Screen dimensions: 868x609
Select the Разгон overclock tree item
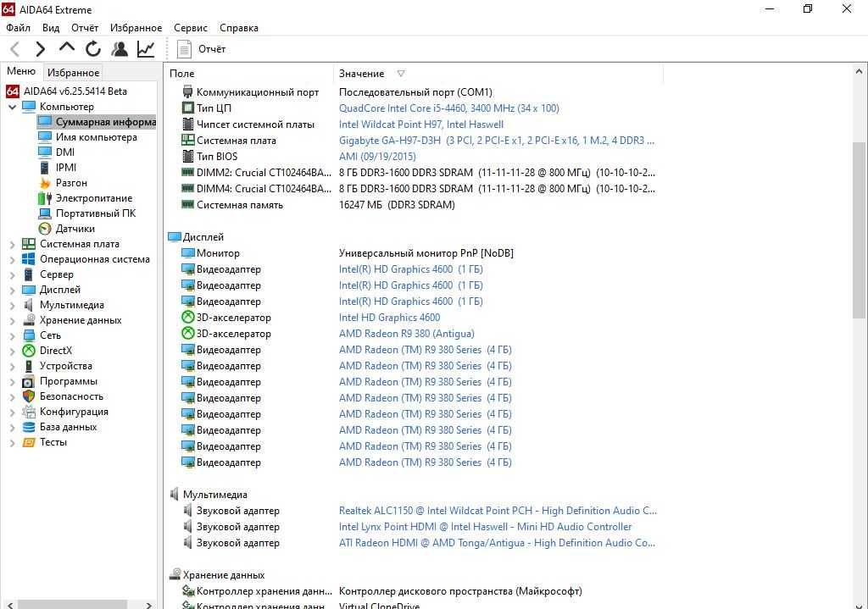[71, 183]
